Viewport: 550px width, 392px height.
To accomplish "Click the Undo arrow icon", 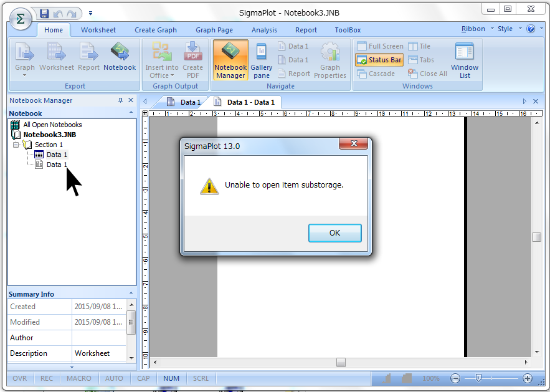I will click(x=58, y=14).
